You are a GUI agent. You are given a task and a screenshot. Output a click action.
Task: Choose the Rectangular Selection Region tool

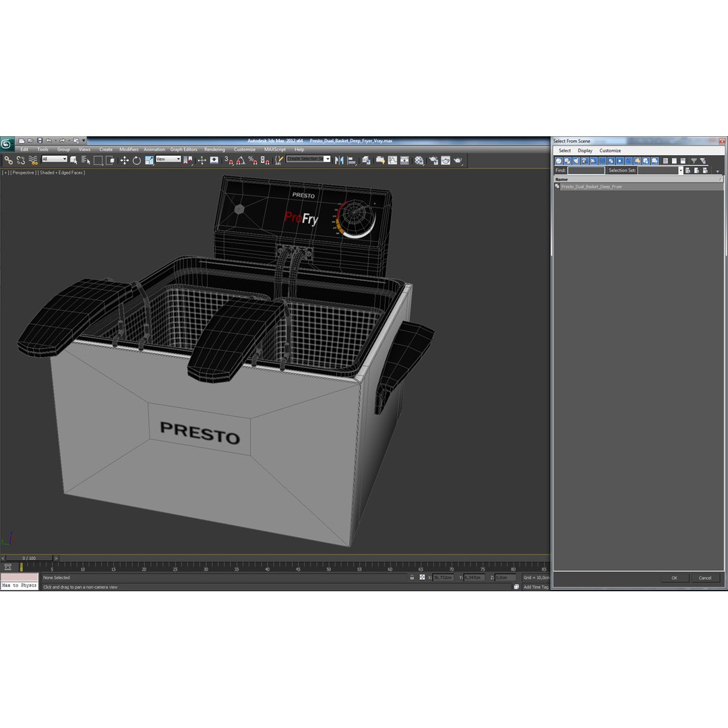(98, 160)
